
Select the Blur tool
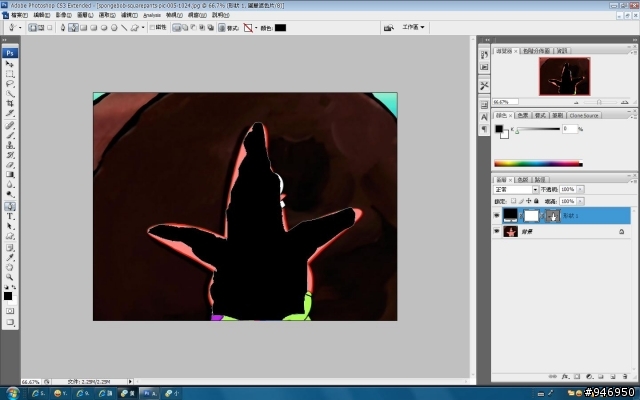[10, 184]
